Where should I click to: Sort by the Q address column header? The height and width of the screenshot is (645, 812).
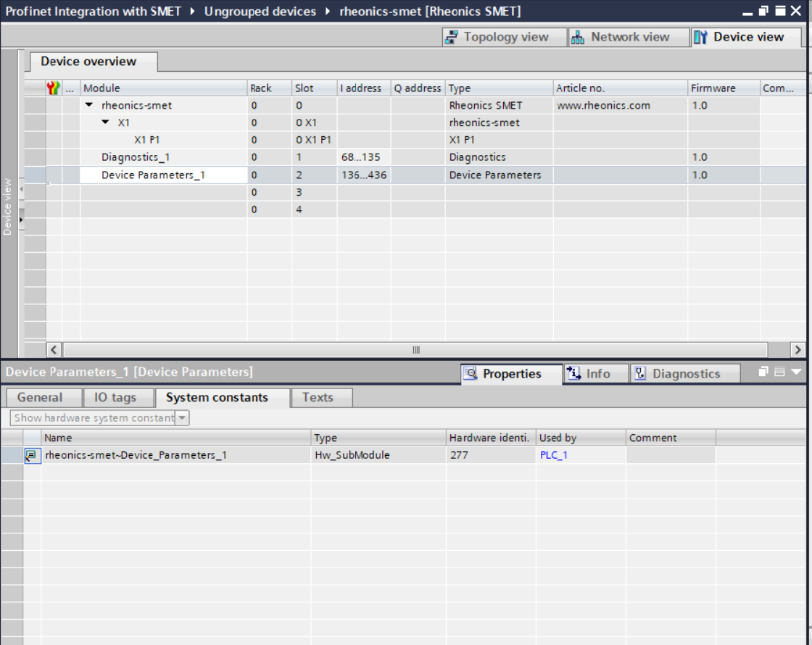[418, 88]
